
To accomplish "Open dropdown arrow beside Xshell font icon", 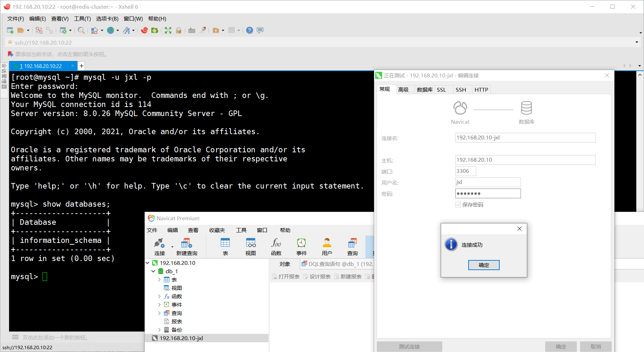I will click(x=134, y=30).
